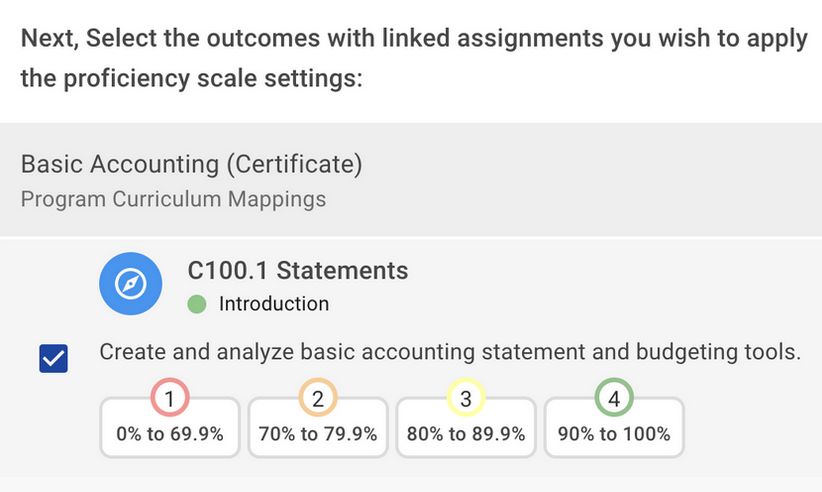822x492 pixels.
Task: Click the 90% to 100% range box
Action: coord(614,434)
